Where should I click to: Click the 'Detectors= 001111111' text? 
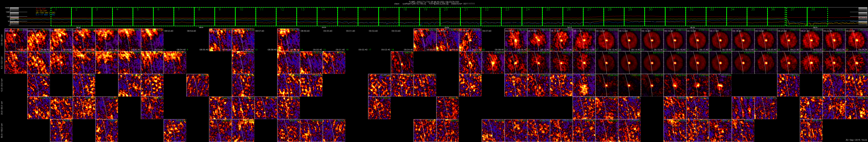click(x=463, y=4)
